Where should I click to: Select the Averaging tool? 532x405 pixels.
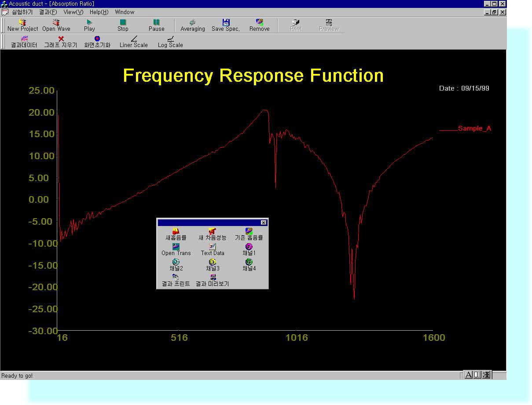(x=193, y=25)
